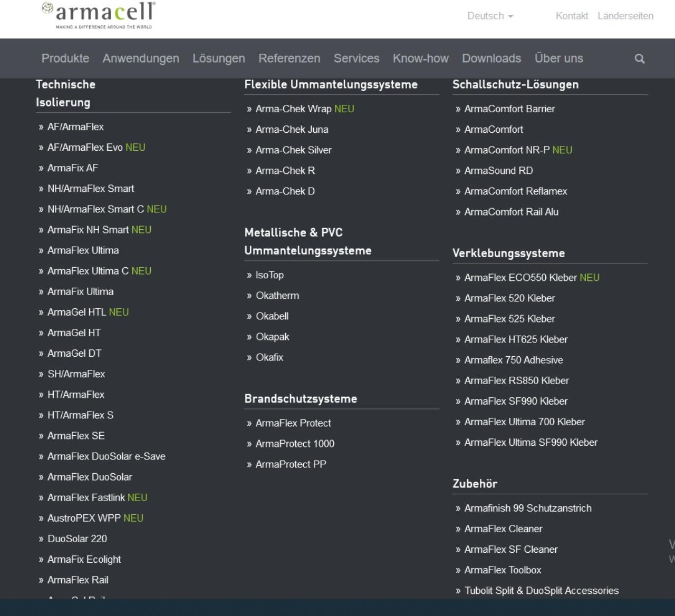The height and width of the screenshot is (616, 675).
Task: Go to the Über uns menu
Action: click(x=558, y=58)
